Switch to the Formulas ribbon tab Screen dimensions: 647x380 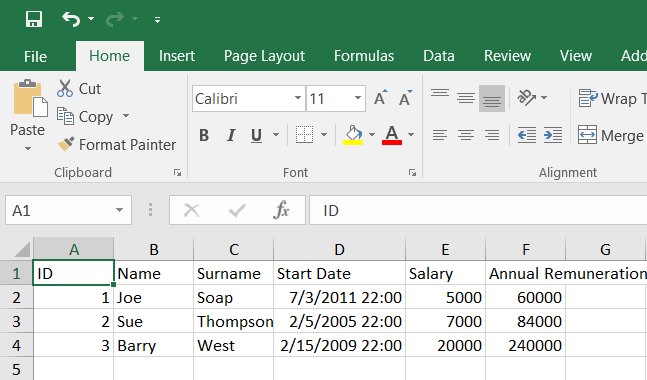pyautogui.click(x=364, y=56)
